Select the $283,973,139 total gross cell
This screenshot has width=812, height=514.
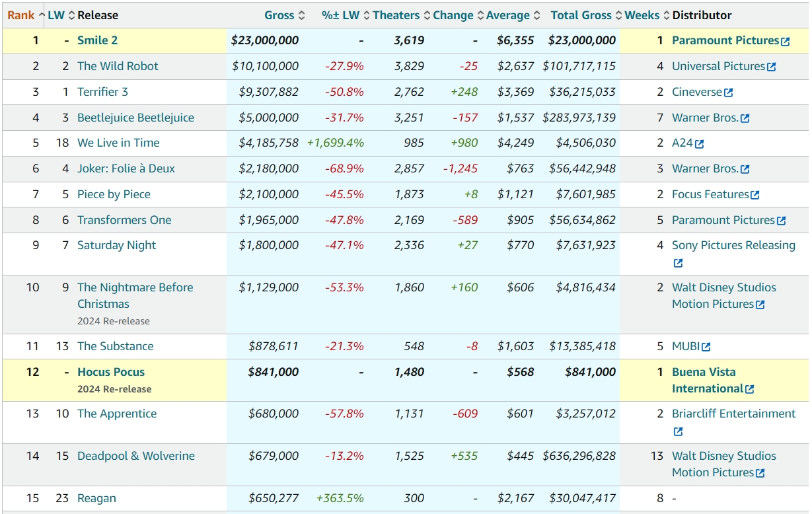(x=579, y=118)
